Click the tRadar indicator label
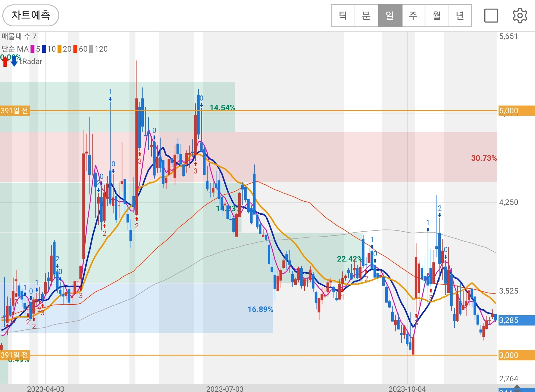This screenshot has height=392, width=535. coord(31,61)
